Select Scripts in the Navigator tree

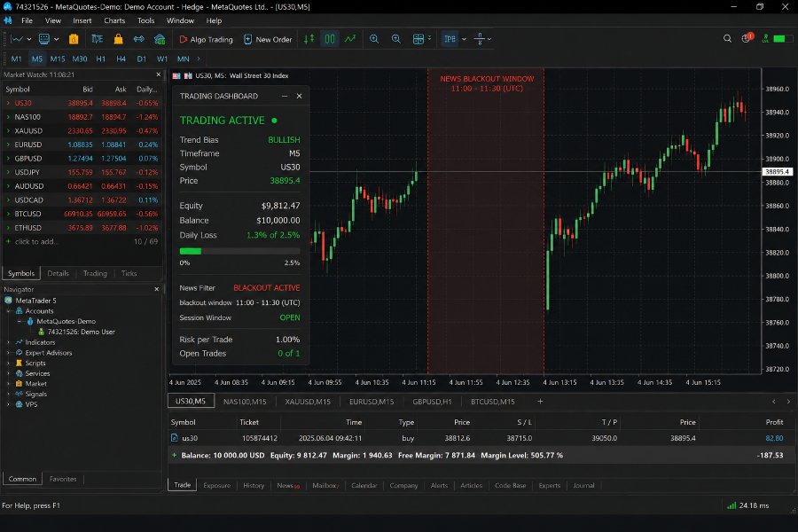pyautogui.click(x=35, y=363)
